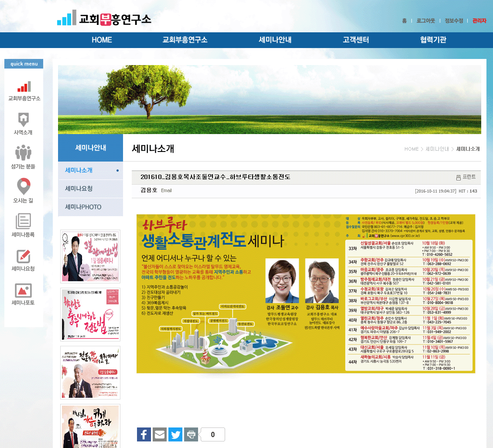Open the 전도법 pink calligraphy seminar thumbnail
The height and width of the screenshot is (448, 493).
click(x=90, y=315)
